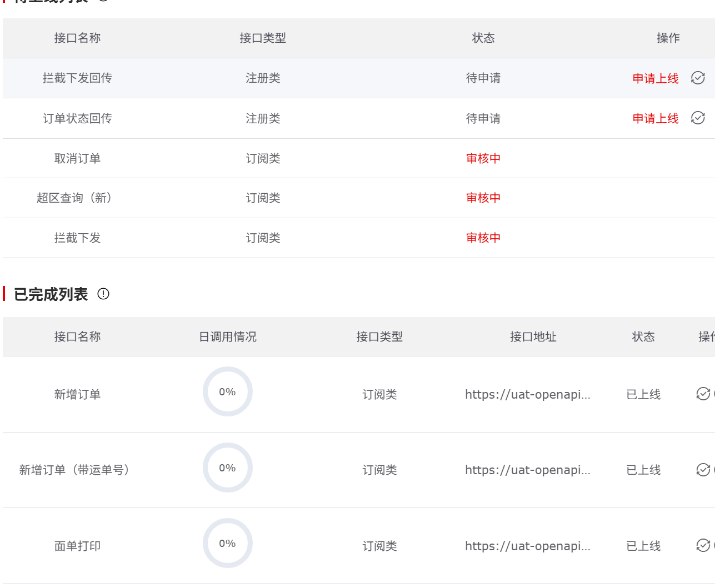Select the 拦截下发 interface name

(x=77, y=238)
